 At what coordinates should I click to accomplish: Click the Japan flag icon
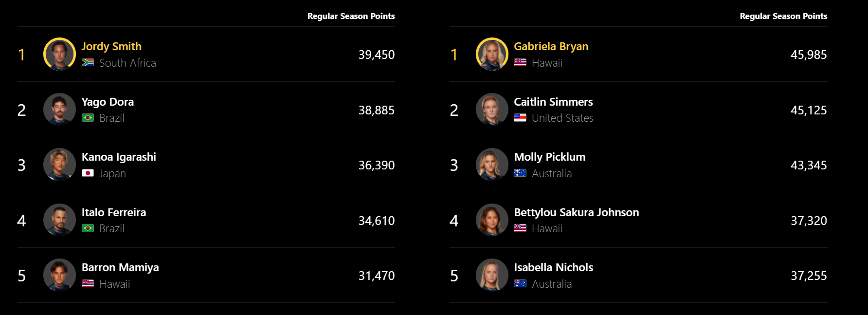pos(88,173)
